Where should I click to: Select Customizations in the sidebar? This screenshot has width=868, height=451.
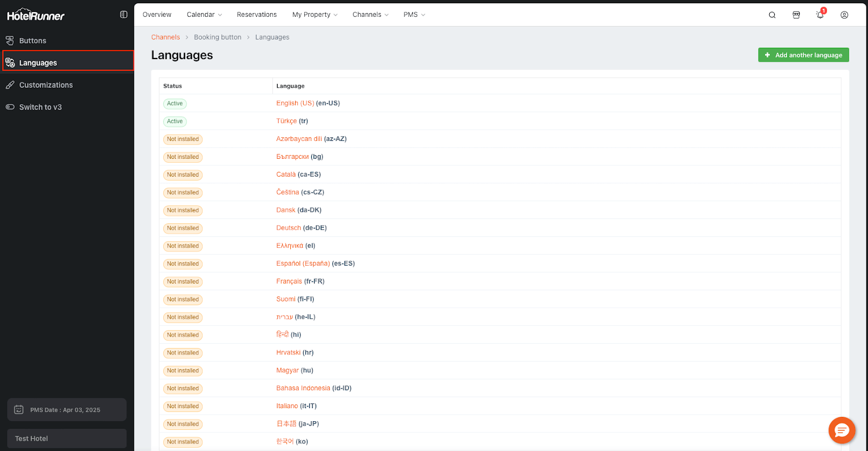pos(46,85)
